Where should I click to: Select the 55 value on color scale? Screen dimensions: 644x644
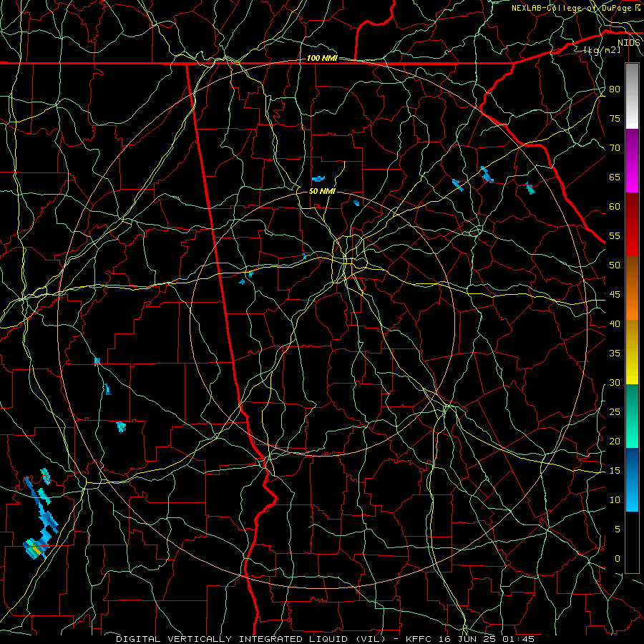click(x=615, y=236)
